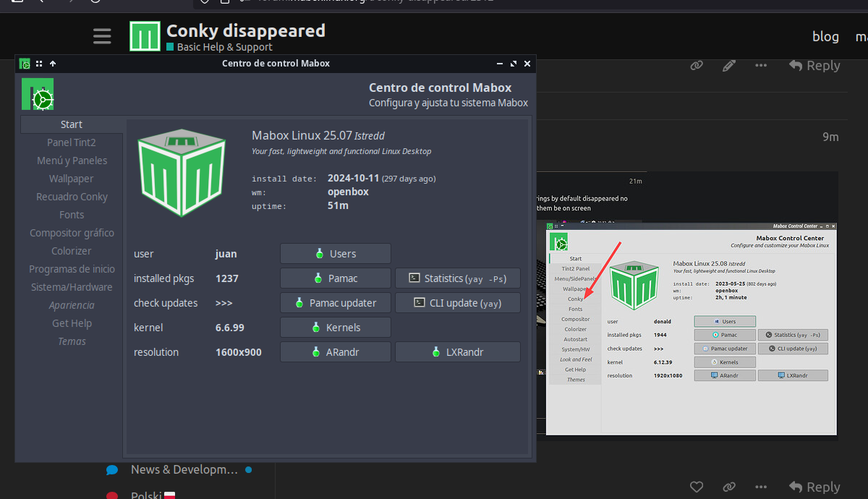Click the Pamac updater button
The width and height of the screenshot is (868, 499).
click(335, 303)
